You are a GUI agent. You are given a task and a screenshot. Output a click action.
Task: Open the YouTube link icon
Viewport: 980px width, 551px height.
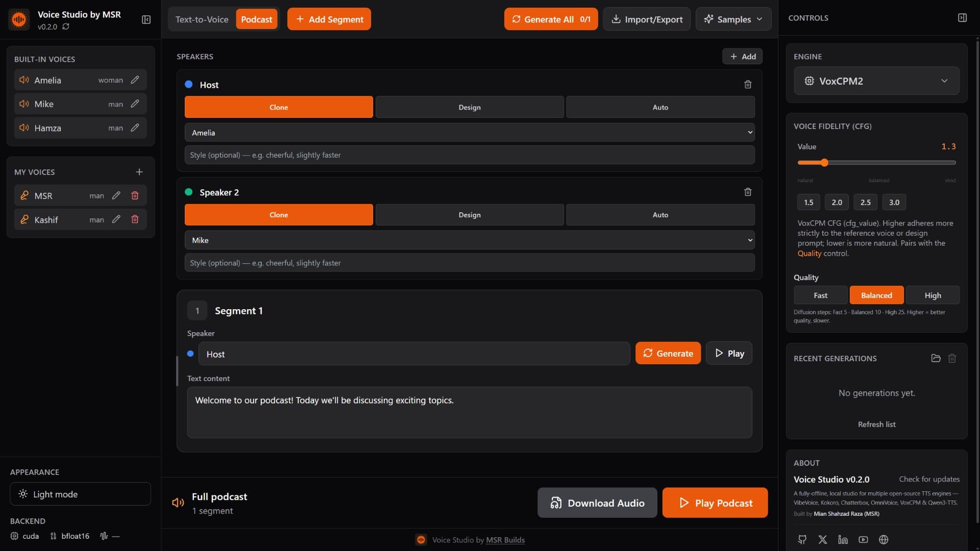coord(863,539)
